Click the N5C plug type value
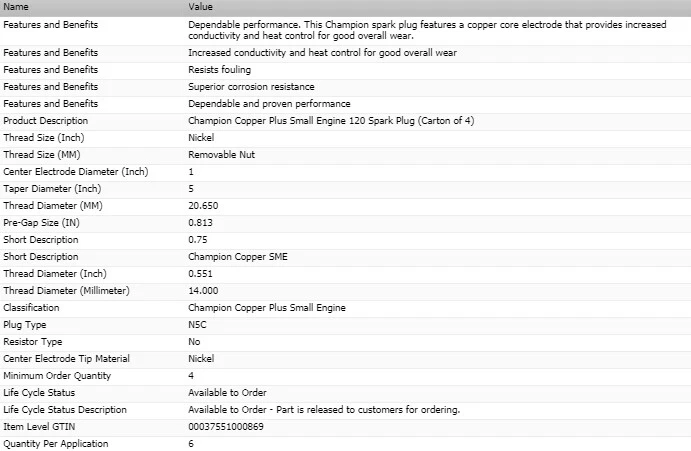 point(197,325)
